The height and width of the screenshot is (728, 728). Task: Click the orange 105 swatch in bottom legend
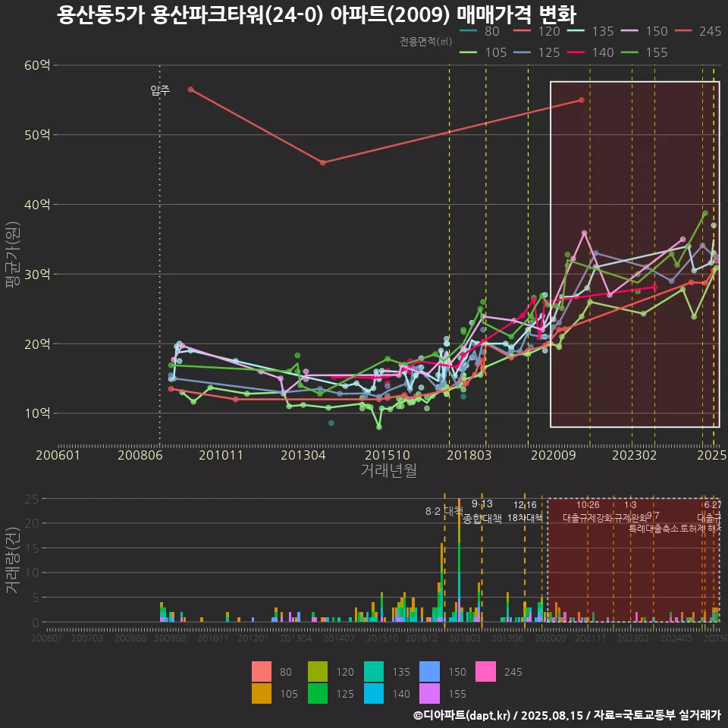(x=262, y=694)
